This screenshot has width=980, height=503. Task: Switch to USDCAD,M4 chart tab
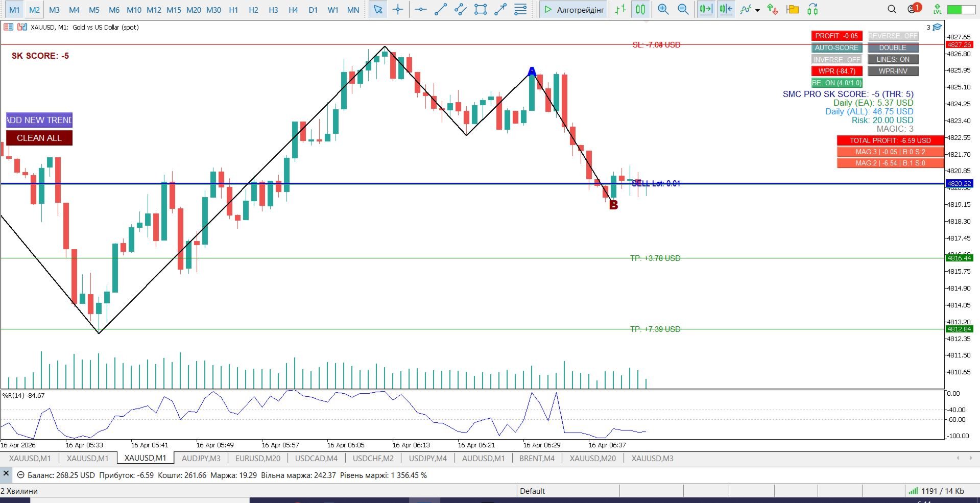[x=316, y=458]
